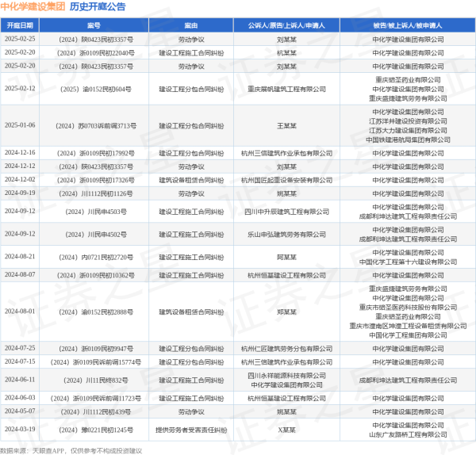Screen dimensions: 476x455
Task: Click defendant 重庆市皓圣医药科技股份有限公司
Action: coord(408,308)
